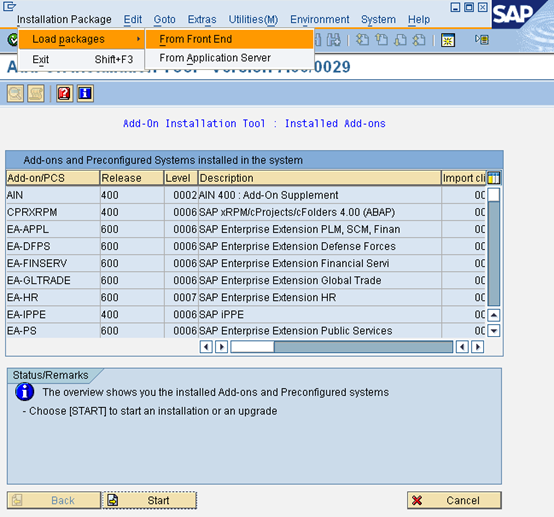Screen dimensions: 554x517
Task: Go to first page toolbar icon
Action: (x=363, y=40)
